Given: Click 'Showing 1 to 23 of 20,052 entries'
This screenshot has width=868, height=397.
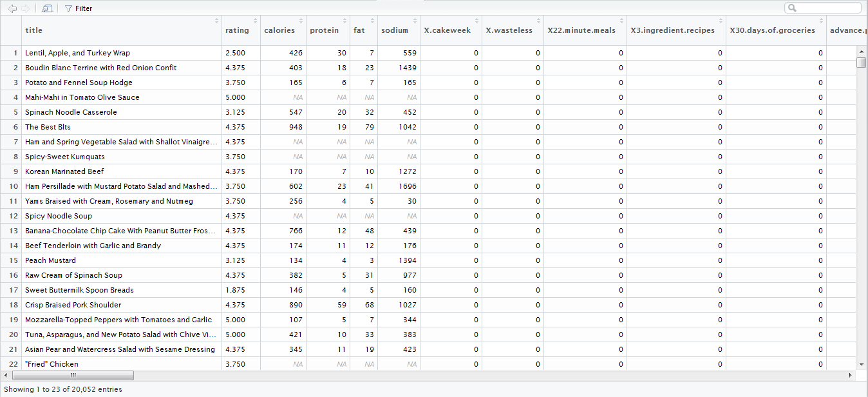Looking at the screenshot, I should point(63,389).
